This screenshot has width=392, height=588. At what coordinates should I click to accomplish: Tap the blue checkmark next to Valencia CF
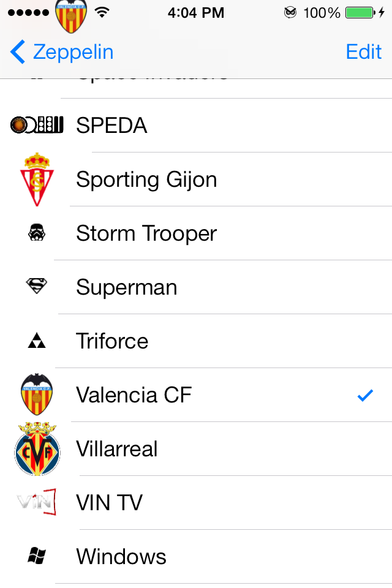tap(365, 395)
